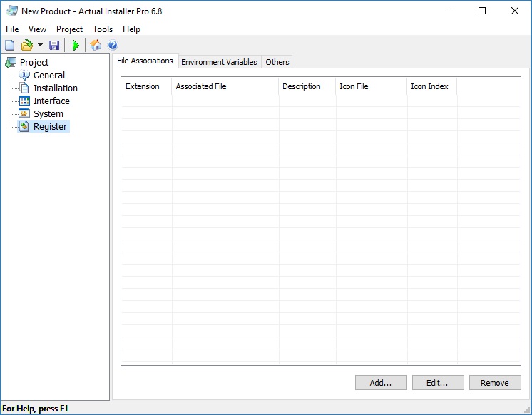The image size is (532, 415).
Task: Select Register in the tree
Action: pyautogui.click(x=50, y=127)
